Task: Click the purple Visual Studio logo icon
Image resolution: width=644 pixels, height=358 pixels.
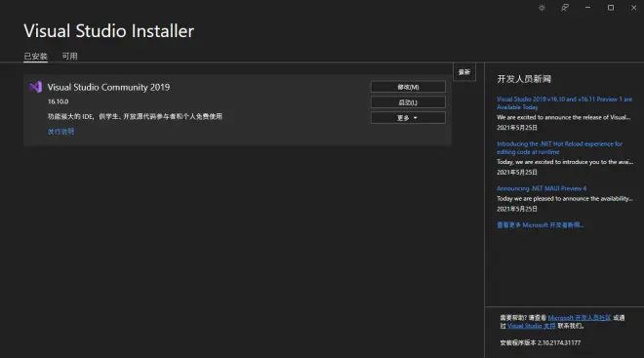Action: 36,87
